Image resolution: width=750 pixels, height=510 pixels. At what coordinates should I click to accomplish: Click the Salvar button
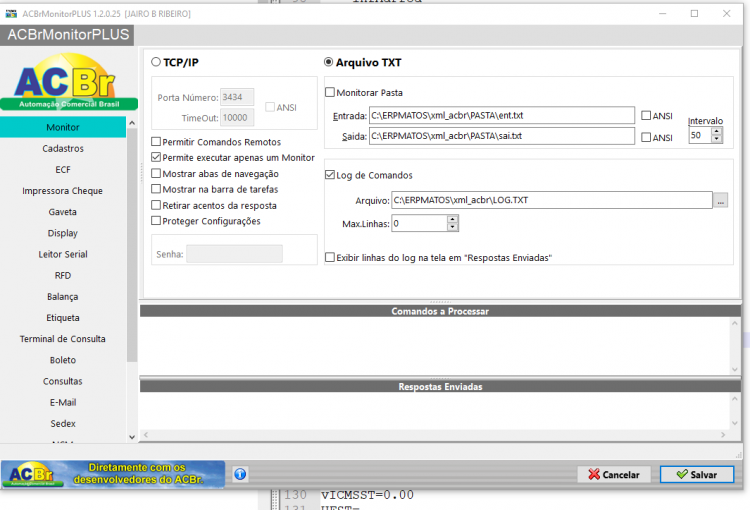tap(697, 474)
